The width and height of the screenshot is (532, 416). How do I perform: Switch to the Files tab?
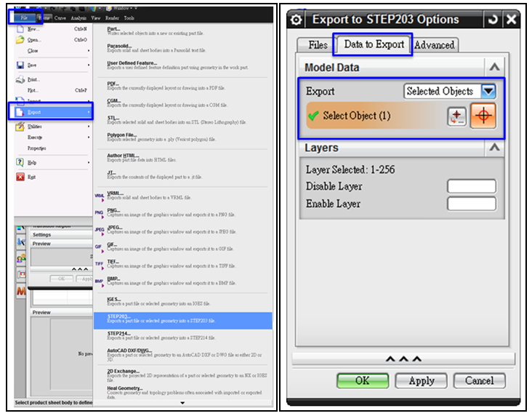point(318,45)
